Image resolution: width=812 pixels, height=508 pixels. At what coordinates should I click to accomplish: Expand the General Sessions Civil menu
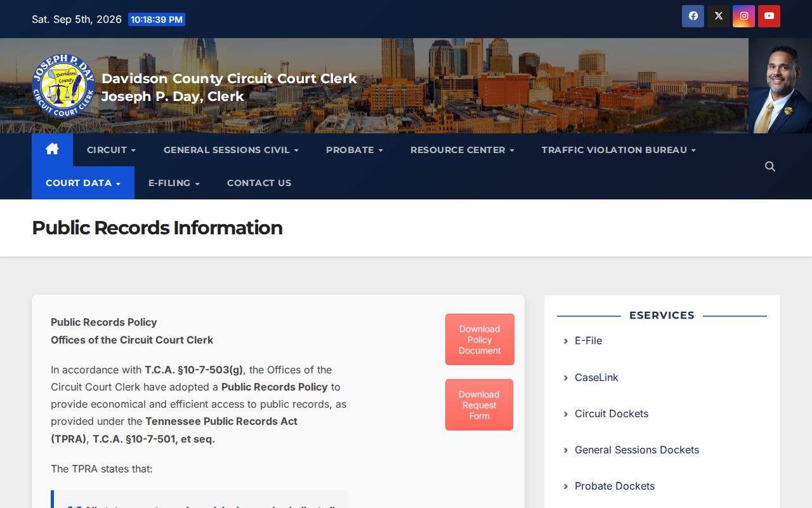[231, 150]
